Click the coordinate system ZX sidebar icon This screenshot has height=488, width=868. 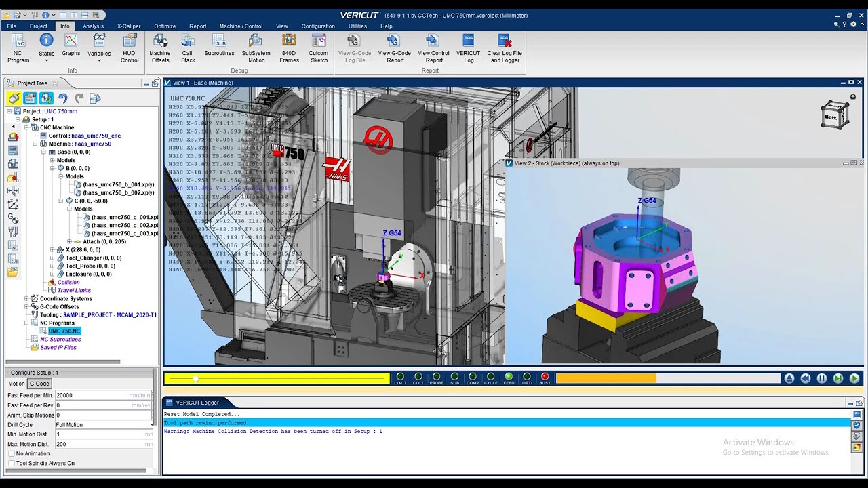coord(13,204)
